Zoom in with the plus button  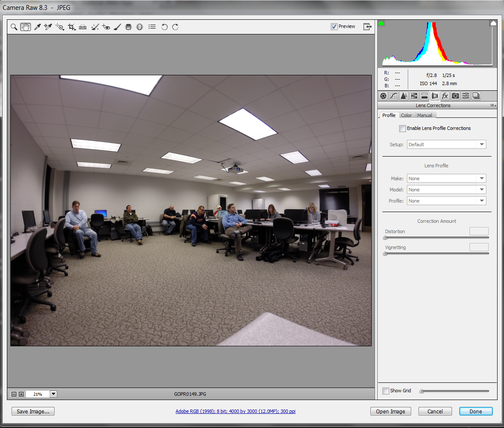[21, 394]
